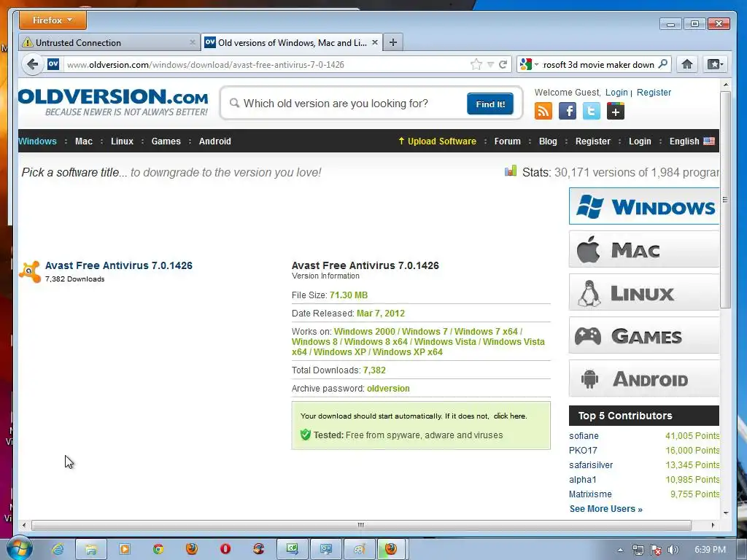Select Windows in the navigation bar

click(38, 141)
